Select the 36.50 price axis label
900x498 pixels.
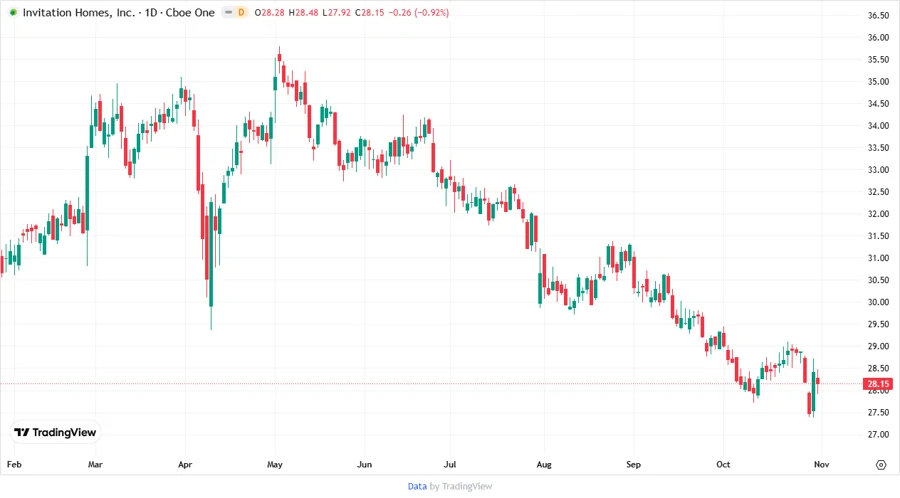pyautogui.click(x=878, y=15)
